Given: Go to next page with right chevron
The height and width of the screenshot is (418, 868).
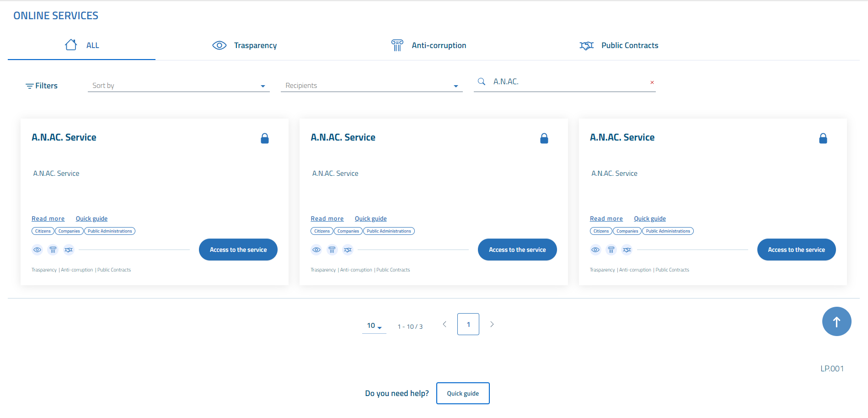Looking at the screenshot, I should pyautogui.click(x=492, y=324).
